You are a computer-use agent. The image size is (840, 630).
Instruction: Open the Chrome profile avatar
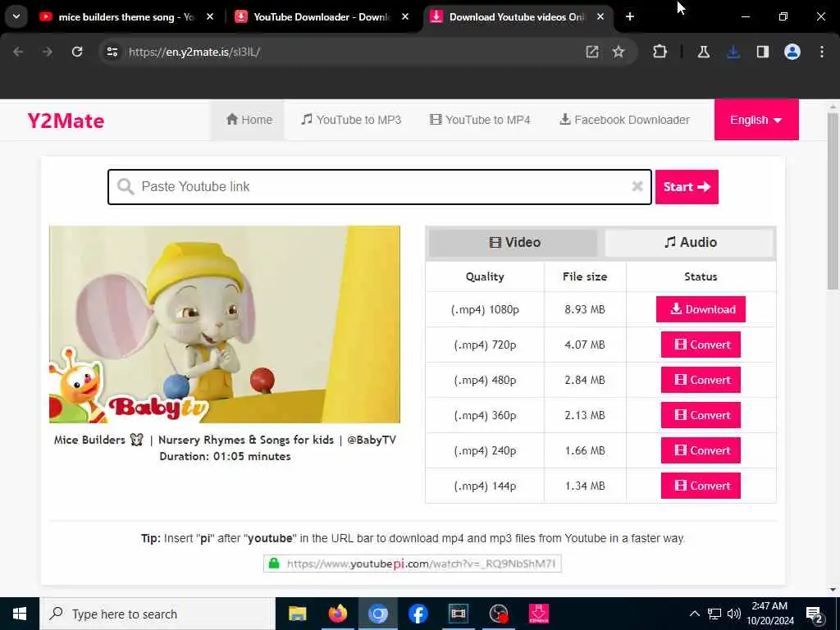click(792, 52)
